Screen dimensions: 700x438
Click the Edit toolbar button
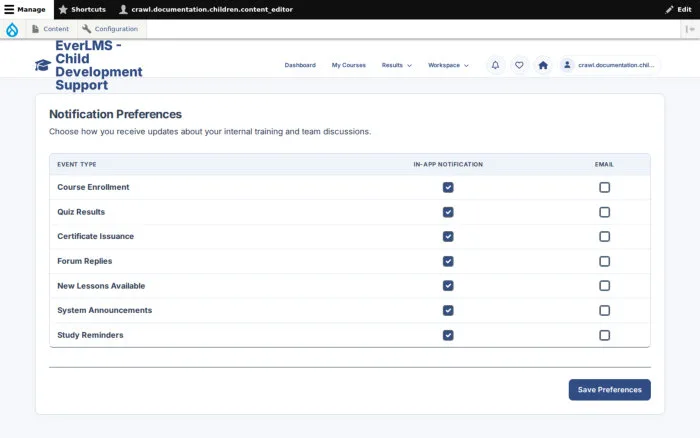click(x=678, y=9)
